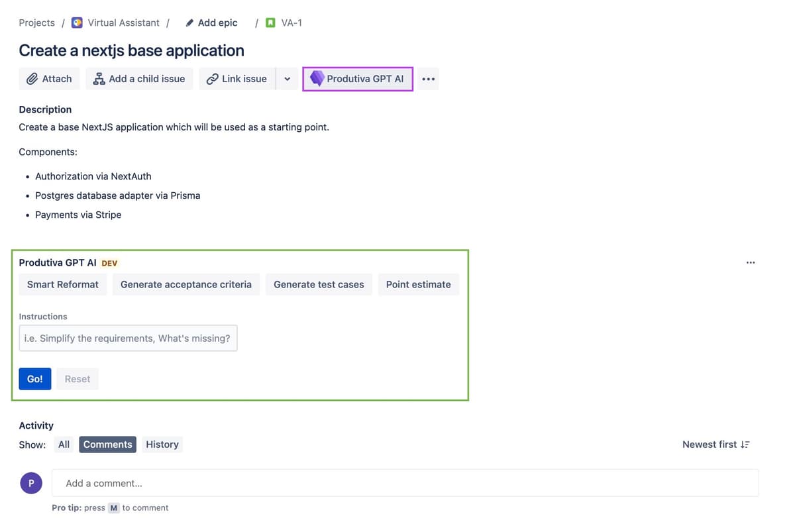Click the text Authorization via NextAuth

pyautogui.click(x=93, y=176)
